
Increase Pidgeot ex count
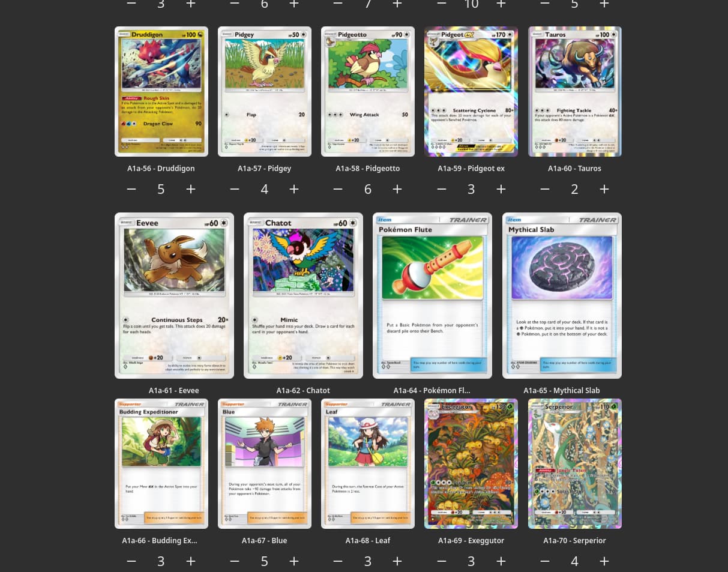point(501,190)
